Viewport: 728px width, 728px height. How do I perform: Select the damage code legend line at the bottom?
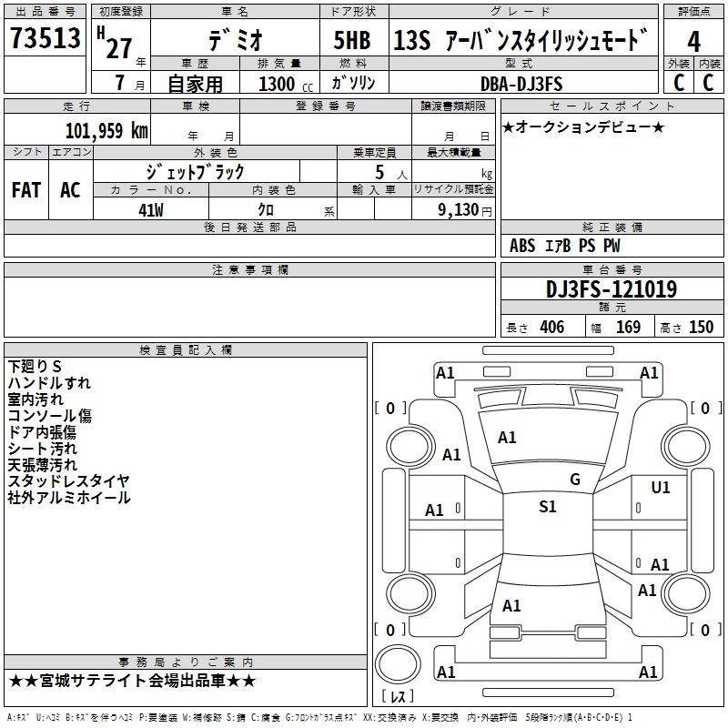click(319, 717)
